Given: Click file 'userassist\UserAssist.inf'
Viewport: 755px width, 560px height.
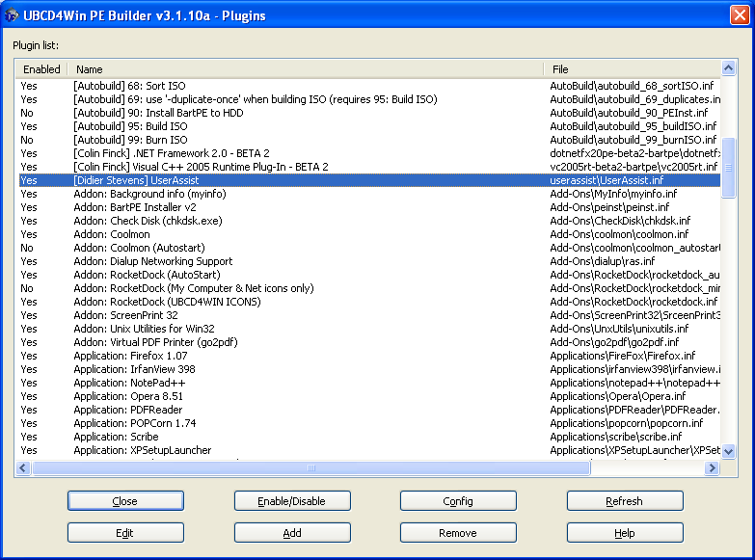Looking at the screenshot, I should click(607, 180).
